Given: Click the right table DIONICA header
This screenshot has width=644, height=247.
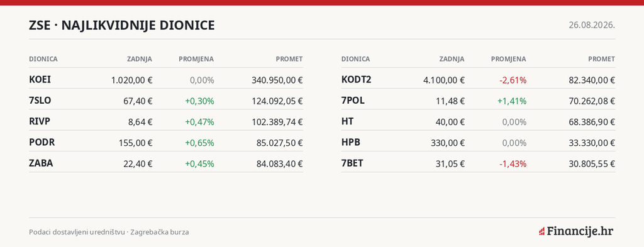Looking at the screenshot, I should [x=355, y=59].
